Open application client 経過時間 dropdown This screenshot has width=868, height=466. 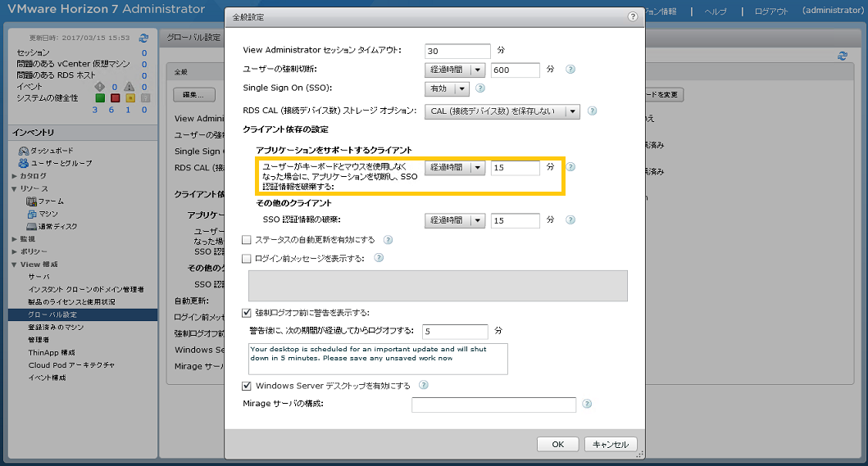point(455,167)
